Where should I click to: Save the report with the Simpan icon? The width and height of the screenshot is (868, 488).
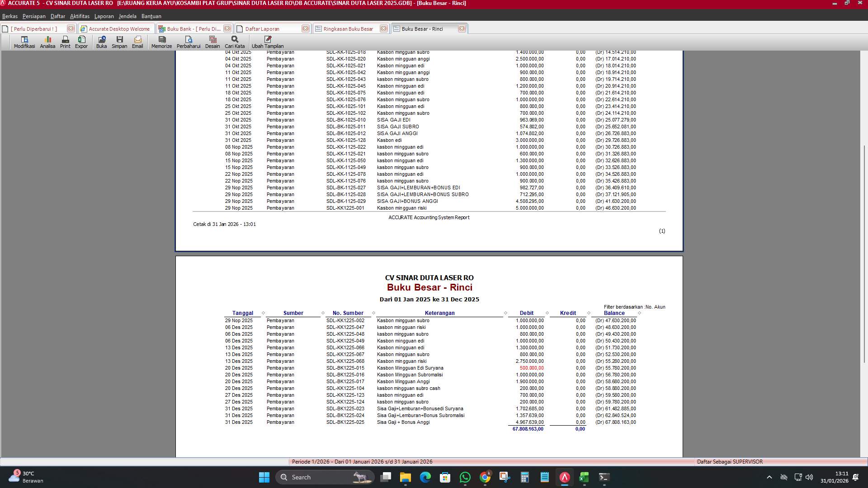click(x=119, y=42)
